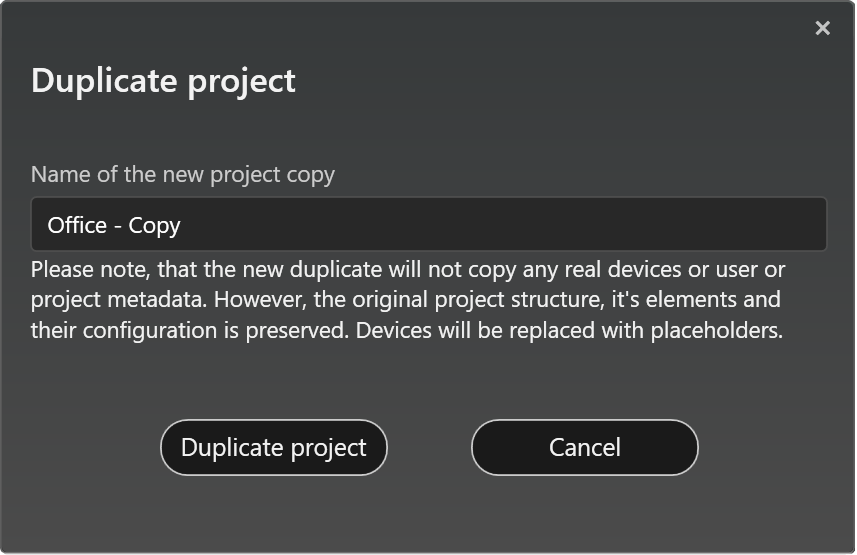Select the white-outlined Duplicate project button
Screen dimensions: 857x555
[273, 447]
